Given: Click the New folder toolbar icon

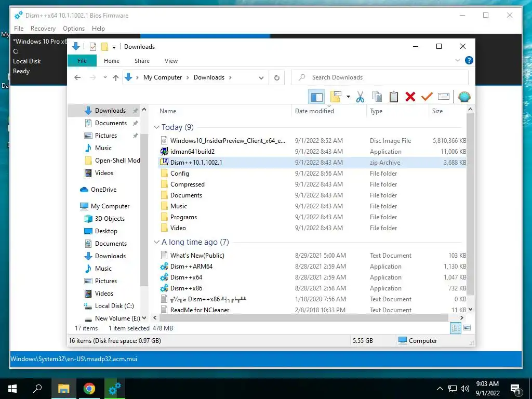Looking at the screenshot, I should pos(336,97).
